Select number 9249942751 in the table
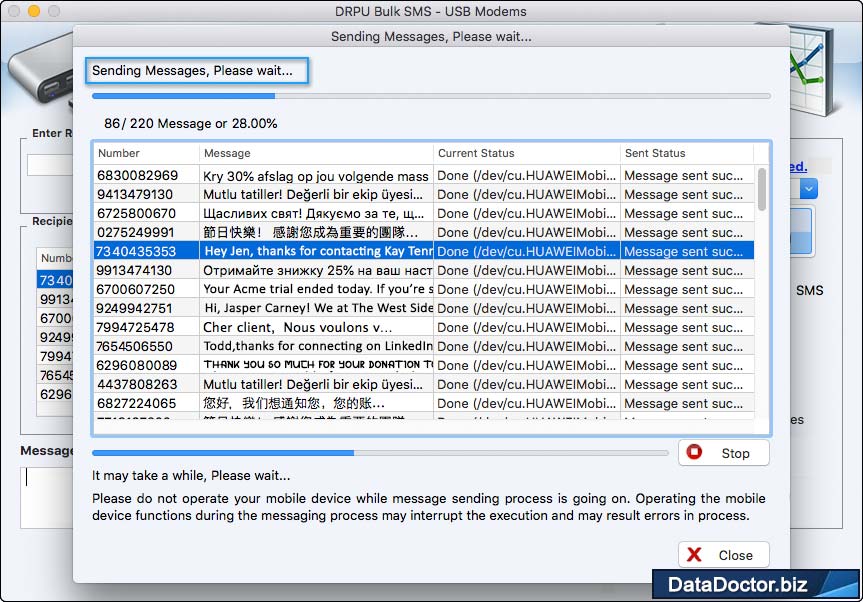 tap(134, 308)
